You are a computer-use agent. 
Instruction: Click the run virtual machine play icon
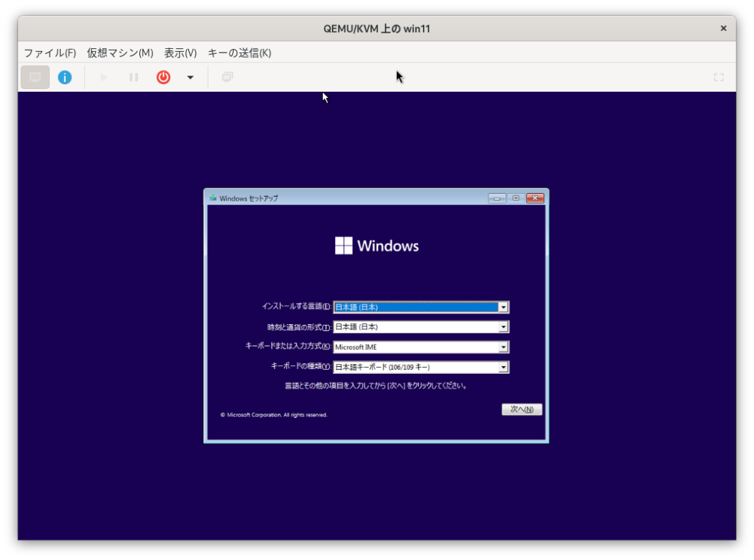(x=102, y=77)
